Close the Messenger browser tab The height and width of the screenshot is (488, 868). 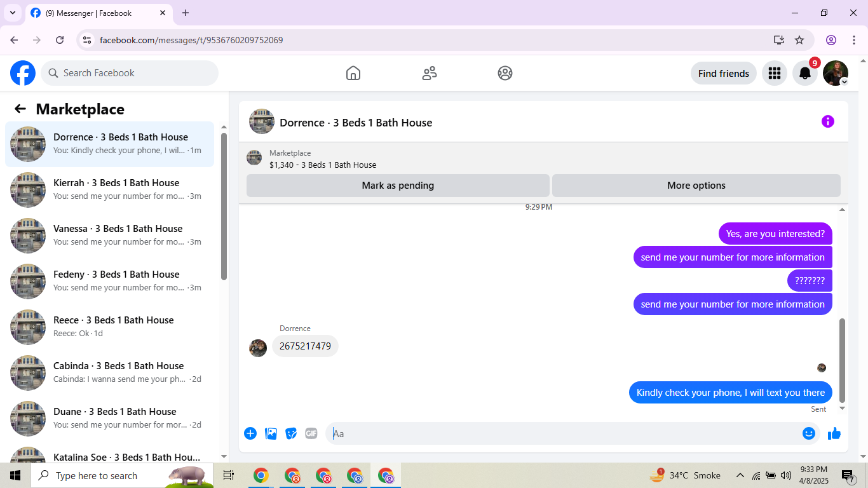point(163,13)
